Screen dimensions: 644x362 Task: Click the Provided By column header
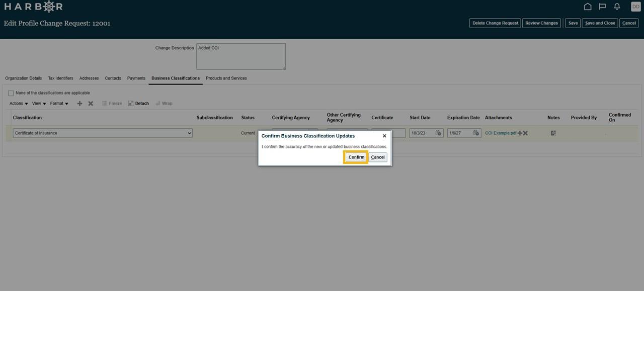[584, 118]
